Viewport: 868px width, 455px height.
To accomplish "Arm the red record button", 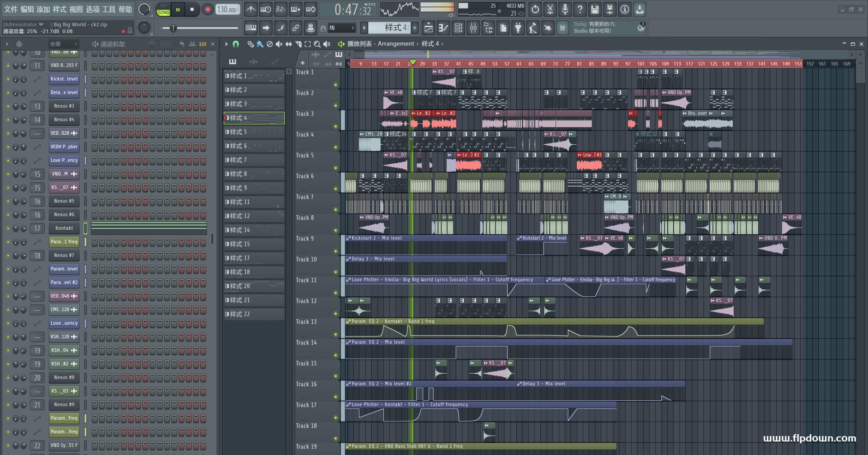I will (x=208, y=9).
